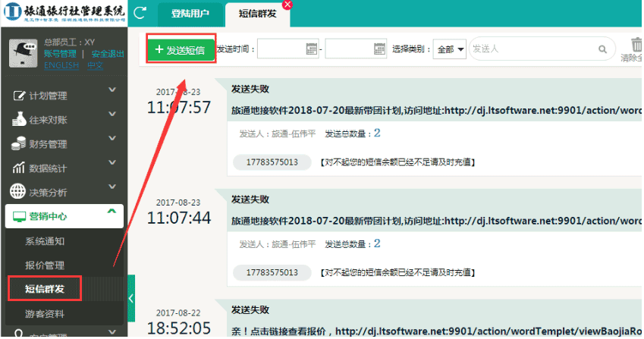Expand the 计划管理 chevron
Viewport: 644px width, 339px height.
[112, 89]
